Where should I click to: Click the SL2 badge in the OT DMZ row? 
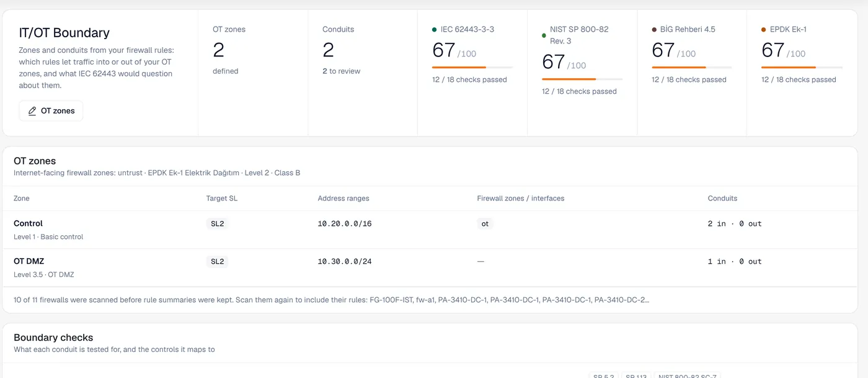pos(217,261)
